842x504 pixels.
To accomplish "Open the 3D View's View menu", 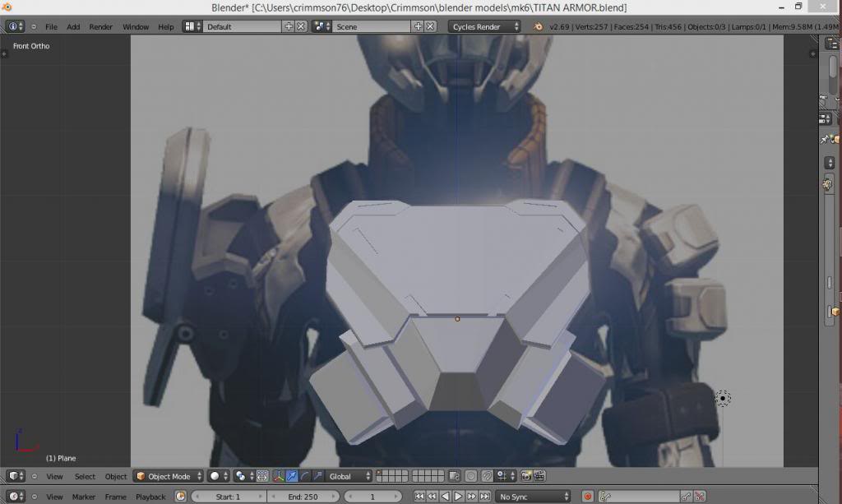I will [x=54, y=476].
